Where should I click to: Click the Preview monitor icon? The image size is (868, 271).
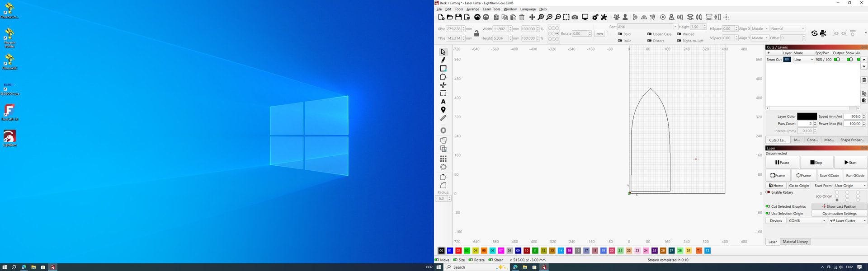(585, 17)
